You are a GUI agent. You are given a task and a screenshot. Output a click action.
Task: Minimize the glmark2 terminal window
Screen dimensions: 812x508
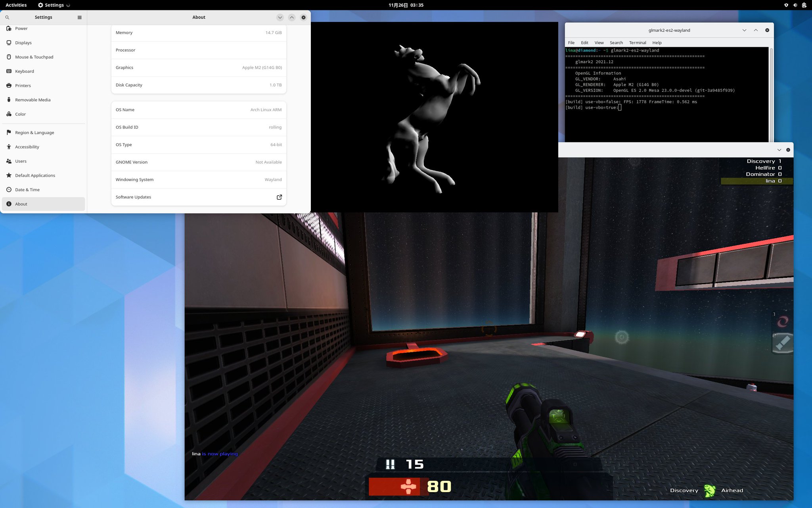pyautogui.click(x=744, y=30)
